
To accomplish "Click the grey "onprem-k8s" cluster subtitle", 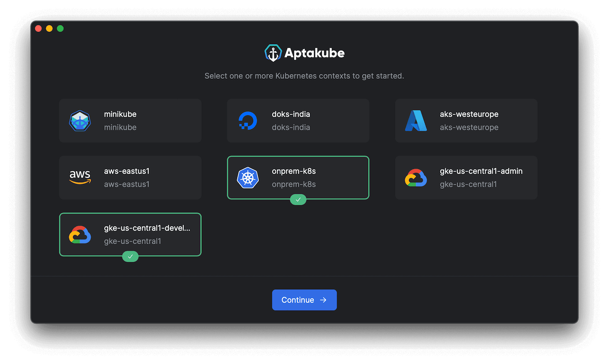I will click(x=294, y=184).
